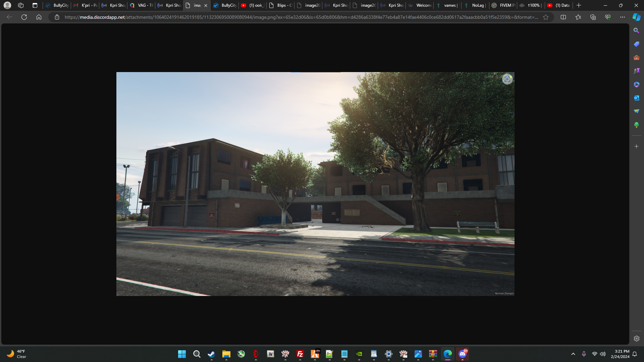Open the sidebar Search icon

[x=636, y=31]
